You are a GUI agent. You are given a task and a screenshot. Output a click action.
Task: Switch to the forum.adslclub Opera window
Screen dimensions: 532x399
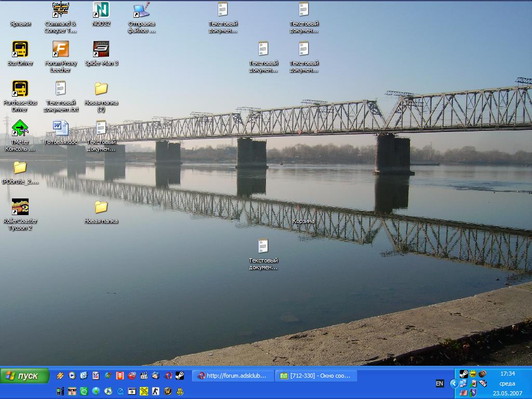(232, 376)
